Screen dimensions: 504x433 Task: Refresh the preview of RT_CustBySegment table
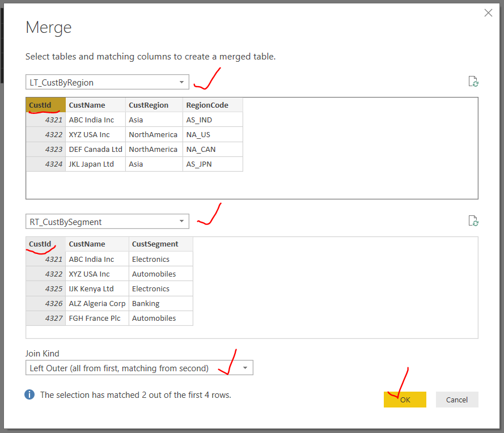pyautogui.click(x=473, y=220)
